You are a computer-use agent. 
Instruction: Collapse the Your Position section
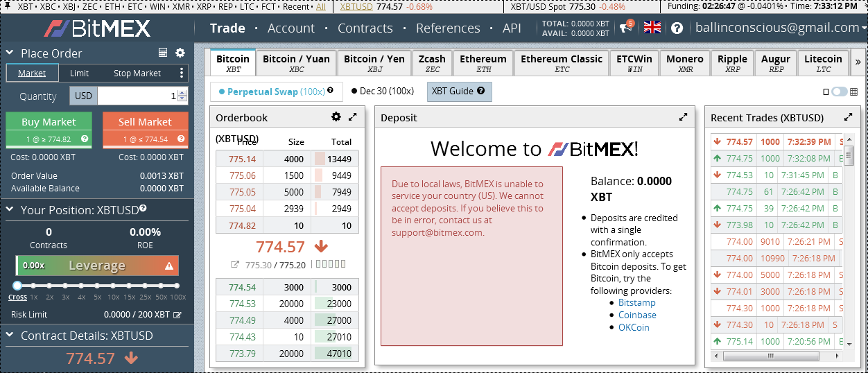click(x=10, y=210)
